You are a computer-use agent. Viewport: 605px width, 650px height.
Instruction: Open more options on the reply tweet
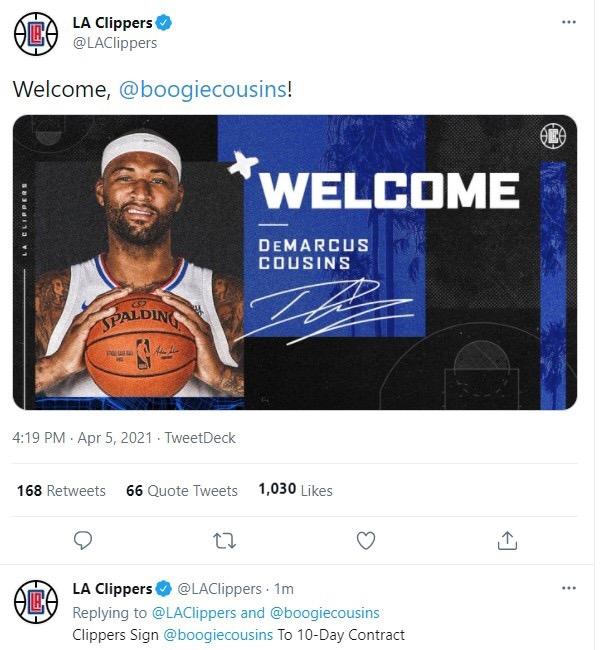tap(568, 588)
